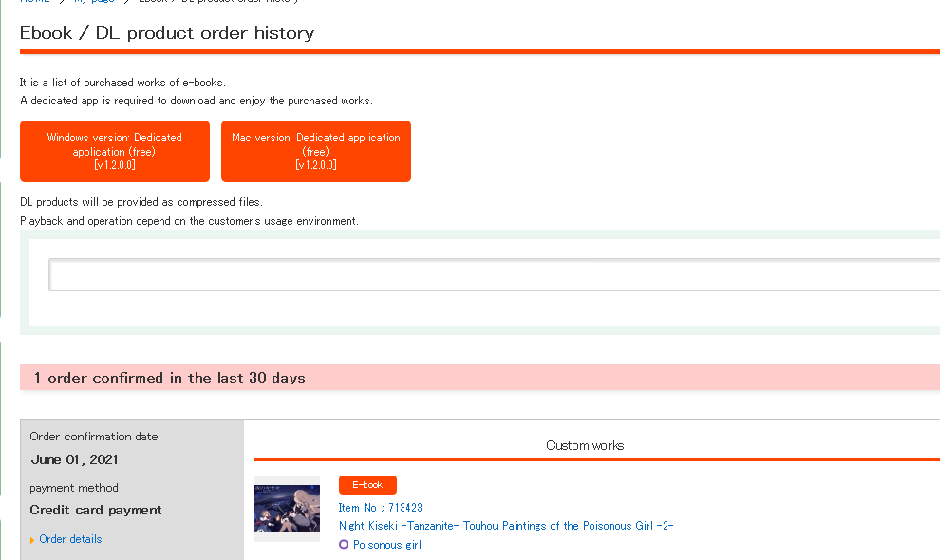
Task: Click the orange E-book badge
Action: click(x=367, y=485)
